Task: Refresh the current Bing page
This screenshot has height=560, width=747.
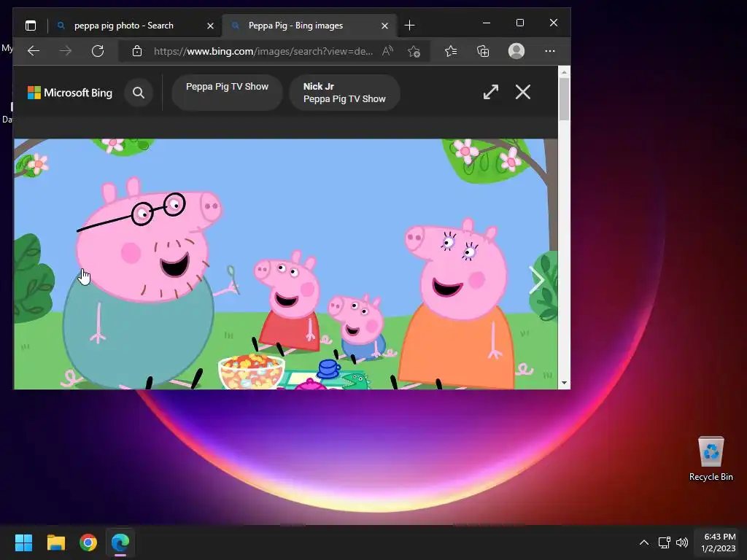Action: click(x=98, y=51)
